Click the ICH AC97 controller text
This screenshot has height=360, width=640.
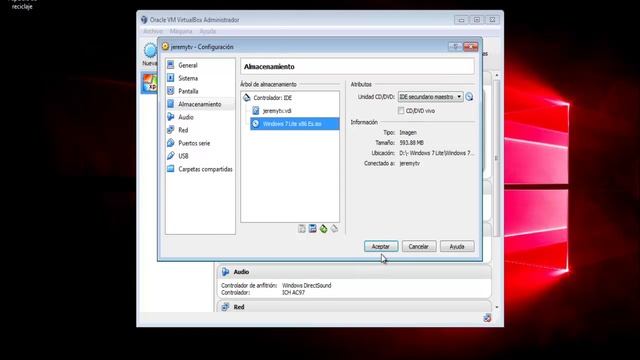point(293,293)
